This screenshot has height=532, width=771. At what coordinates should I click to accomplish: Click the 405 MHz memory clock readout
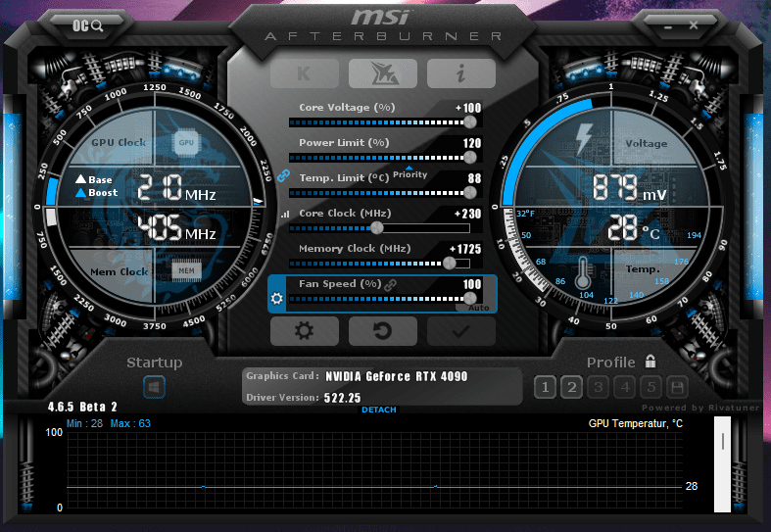[x=176, y=228]
